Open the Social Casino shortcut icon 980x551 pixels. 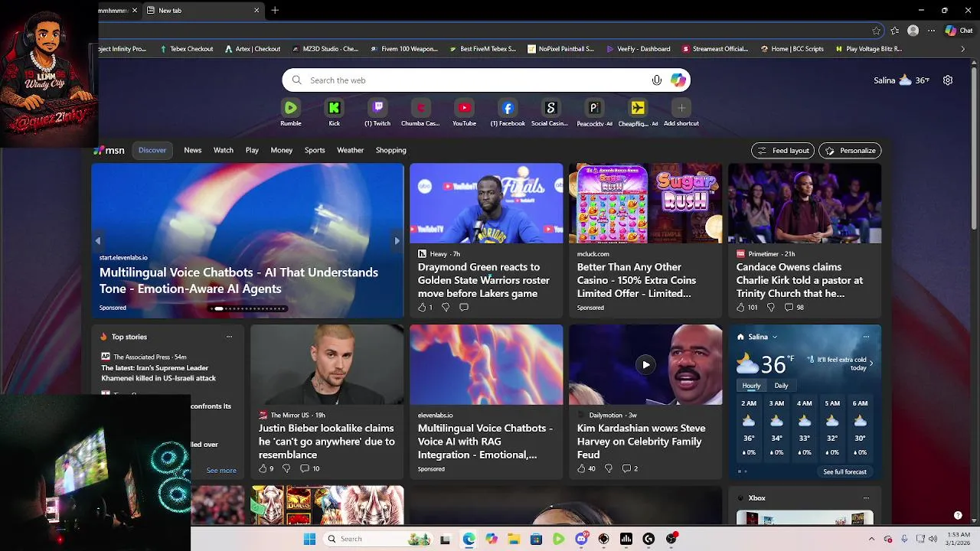[550, 108]
